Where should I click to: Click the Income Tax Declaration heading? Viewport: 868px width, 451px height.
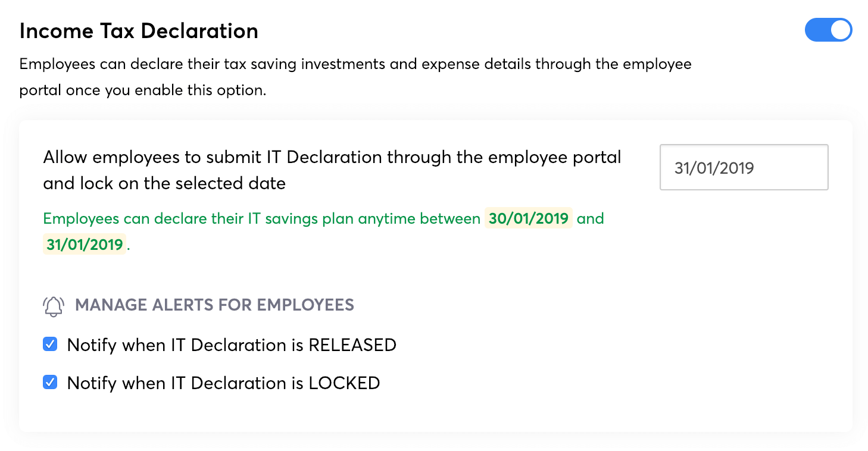click(139, 31)
